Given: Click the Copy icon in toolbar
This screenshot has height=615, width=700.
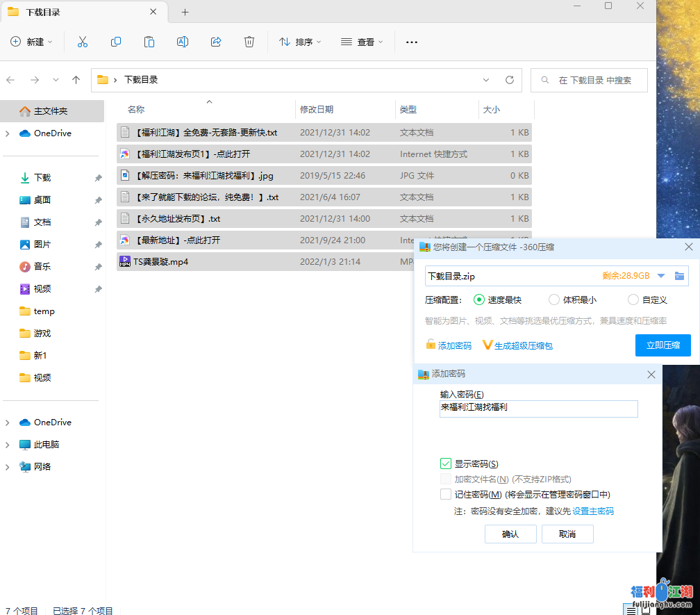Looking at the screenshot, I should [x=116, y=42].
